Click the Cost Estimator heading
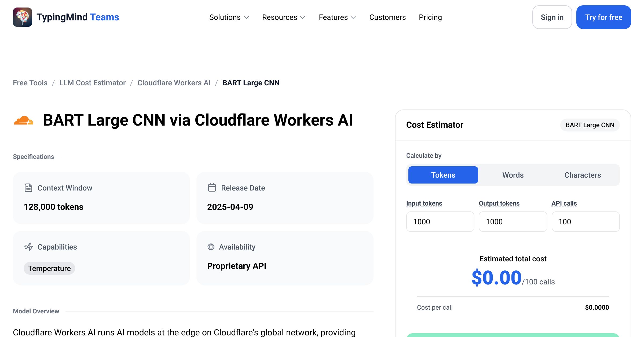Screen dimensions: 644x337 pos(435,125)
